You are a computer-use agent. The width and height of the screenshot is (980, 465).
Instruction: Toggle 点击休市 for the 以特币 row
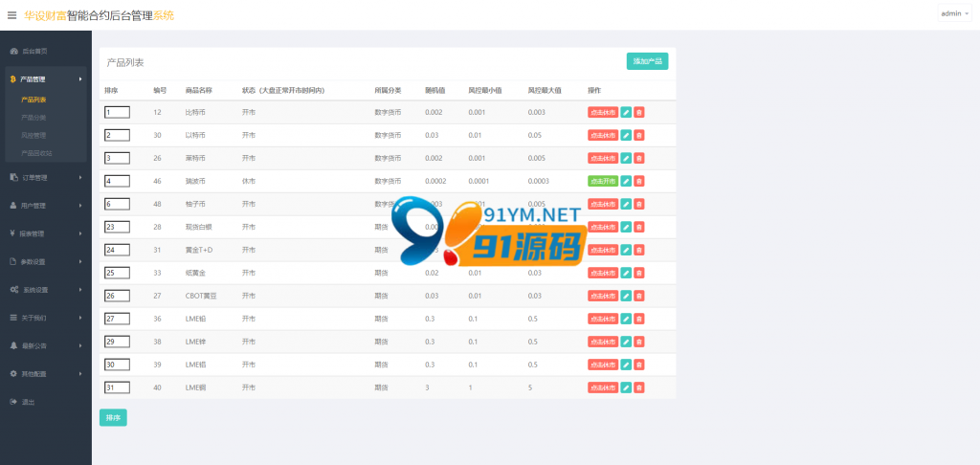[x=603, y=135]
